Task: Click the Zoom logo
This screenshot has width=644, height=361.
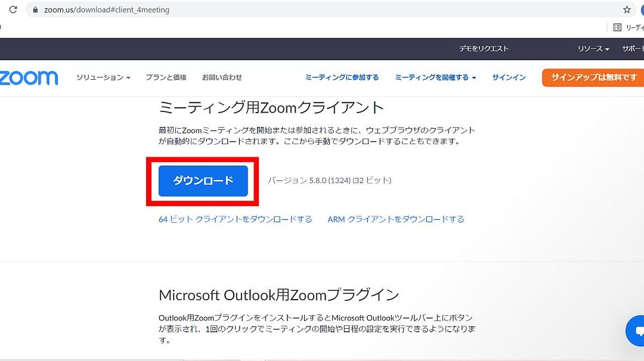Action: click(x=29, y=77)
